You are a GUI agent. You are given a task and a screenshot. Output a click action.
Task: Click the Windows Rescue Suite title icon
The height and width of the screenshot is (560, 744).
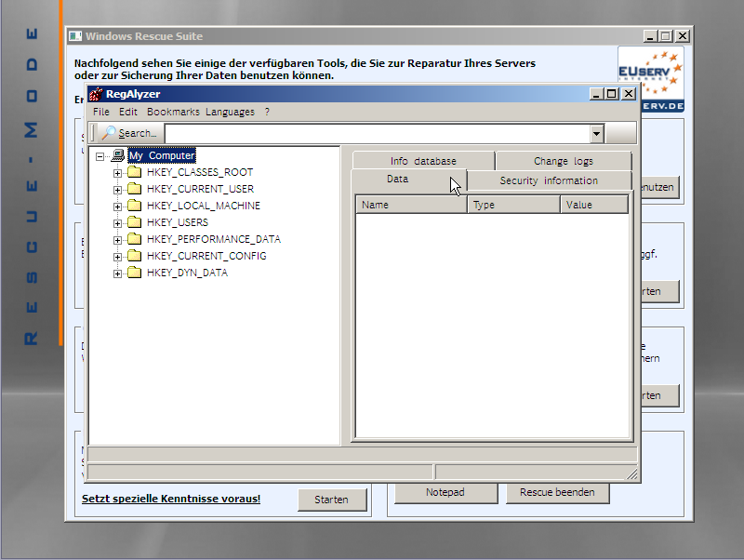(75, 36)
